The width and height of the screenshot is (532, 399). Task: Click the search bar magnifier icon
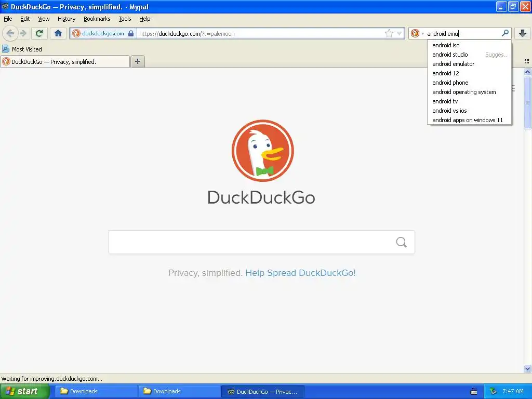505,33
